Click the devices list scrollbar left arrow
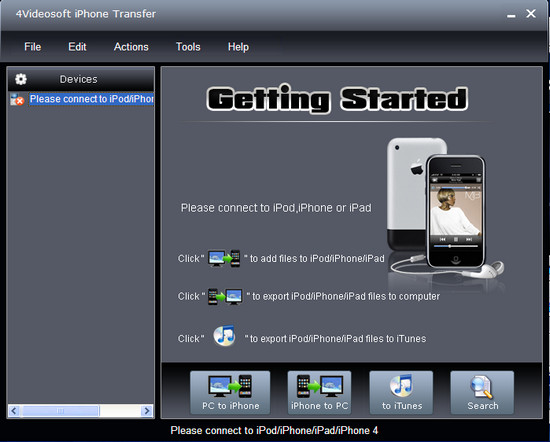 coord(14,411)
